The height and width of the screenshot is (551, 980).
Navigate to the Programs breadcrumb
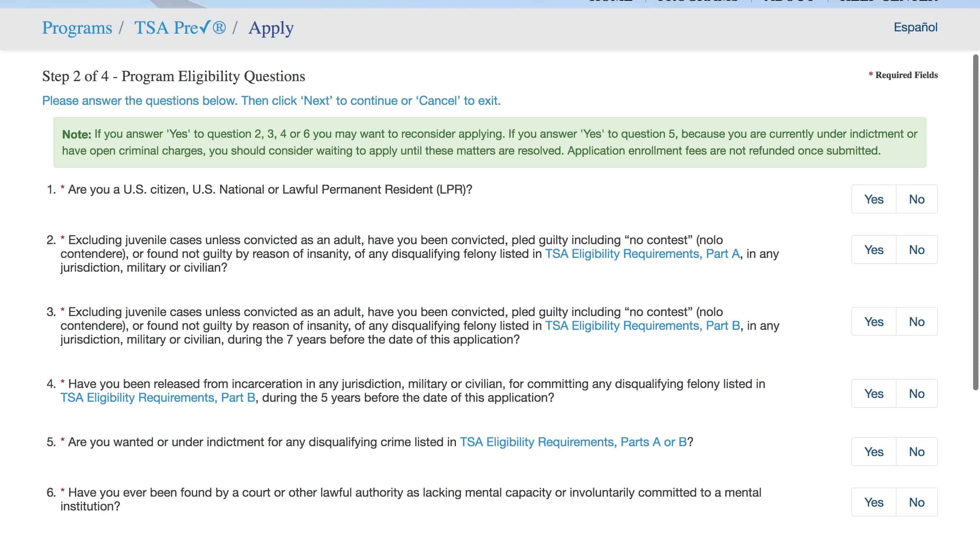tap(77, 27)
